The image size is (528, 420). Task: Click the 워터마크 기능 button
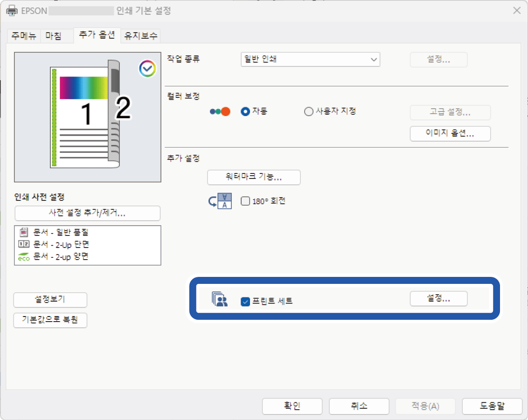pos(254,177)
